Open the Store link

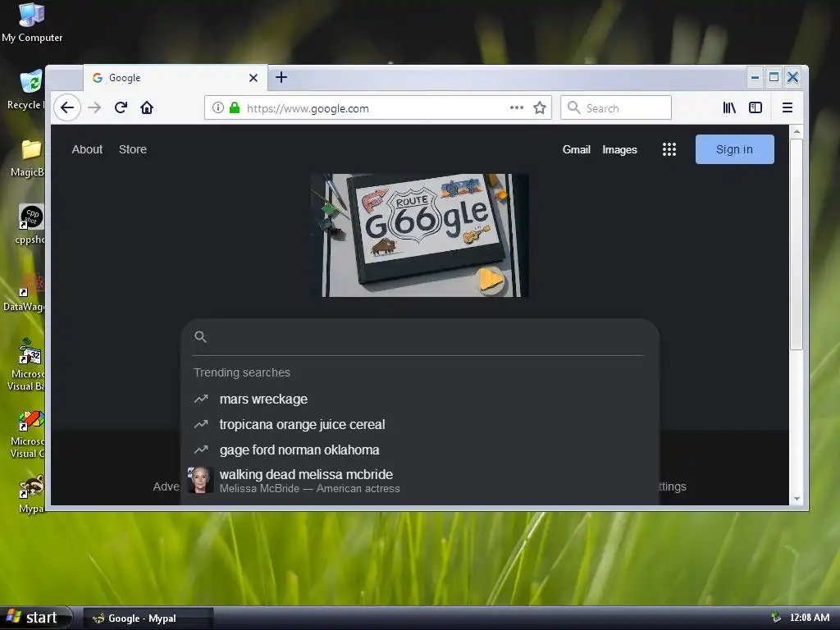pos(133,149)
